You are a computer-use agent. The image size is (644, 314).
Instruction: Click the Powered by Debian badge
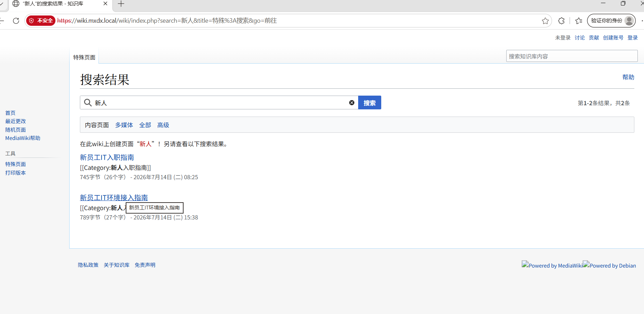pyautogui.click(x=609, y=265)
